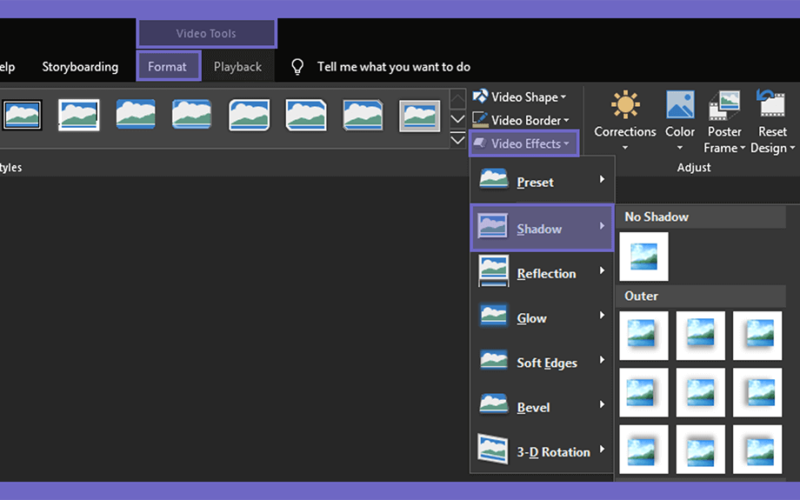Viewport: 800px width, 500px height.
Task: Click the 3-D Rotation menu item icon
Action: [492, 449]
